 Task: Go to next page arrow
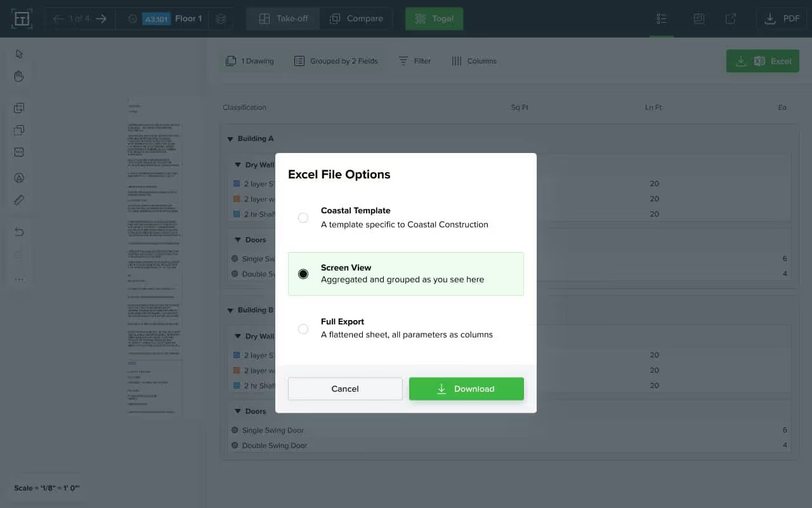click(x=101, y=18)
